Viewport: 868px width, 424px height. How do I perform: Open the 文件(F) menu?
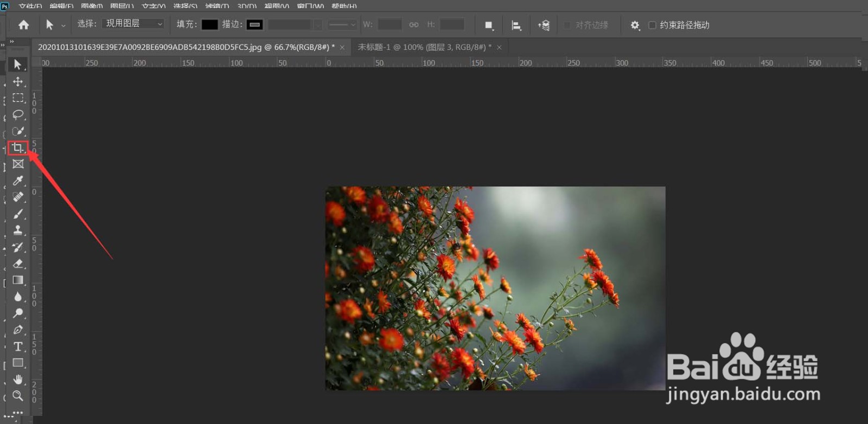[x=30, y=5]
